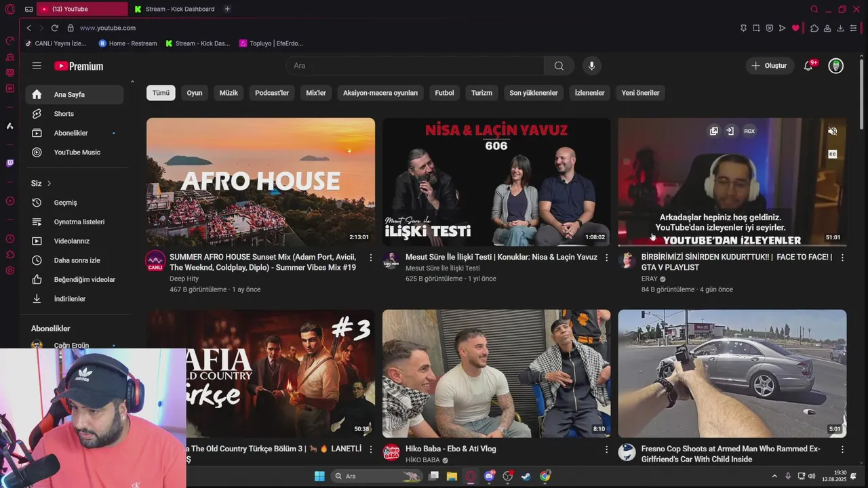Click in the YouTube Ara search field

point(414,66)
